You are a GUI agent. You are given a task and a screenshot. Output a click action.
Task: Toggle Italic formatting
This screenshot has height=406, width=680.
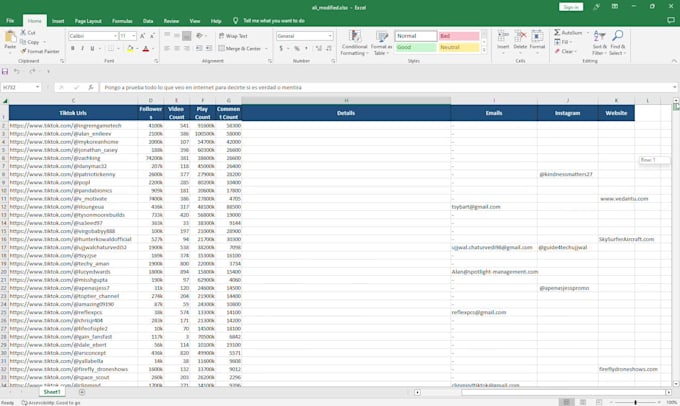coord(82,49)
